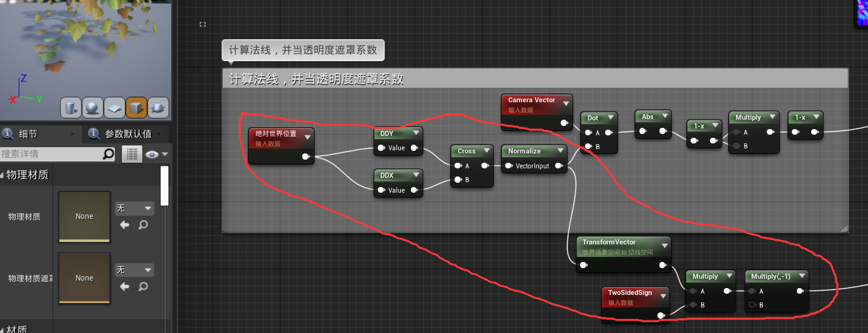Collapse the 材质 category
Screen dimensions: 868x333
[x=3, y=329]
